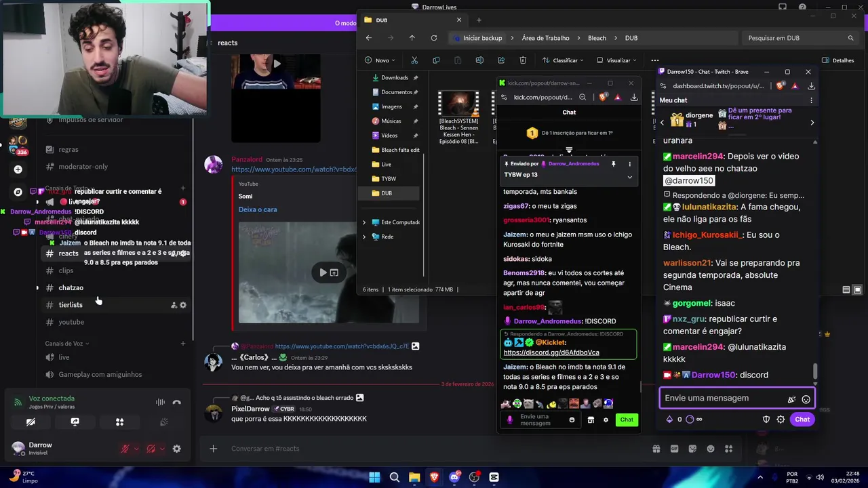Open the Discord DM compass icon in sidebar

(x=18, y=192)
